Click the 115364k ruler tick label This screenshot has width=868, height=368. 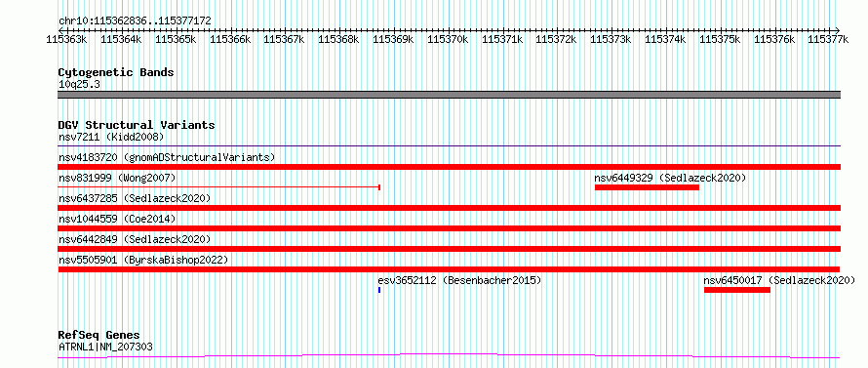click(x=121, y=39)
